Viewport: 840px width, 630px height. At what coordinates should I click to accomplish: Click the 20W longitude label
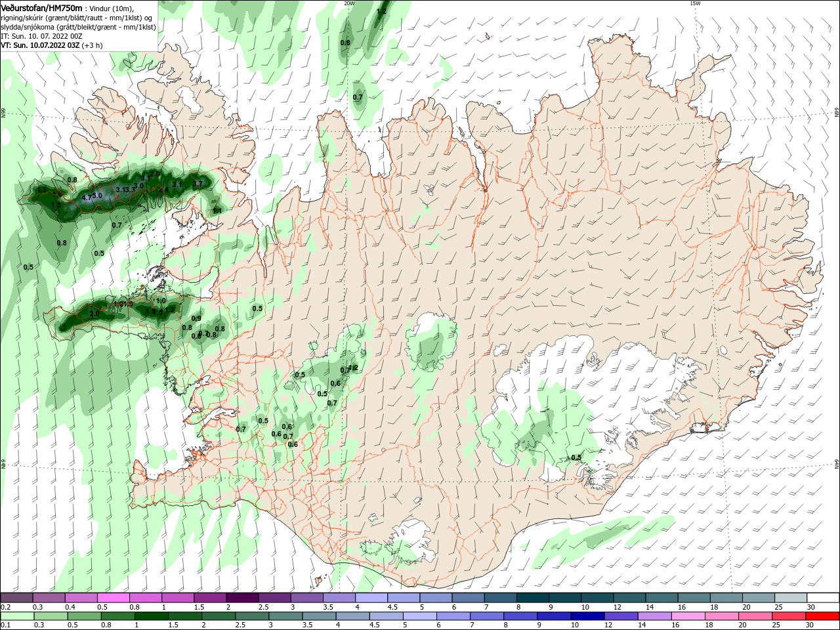(349, 3)
